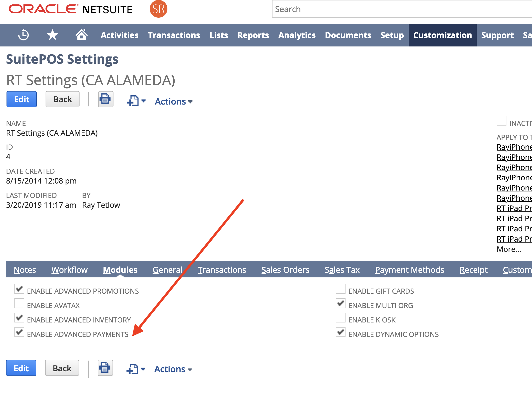Open the Sales Tax tab
This screenshot has height=401, width=532.
tap(342, 270)
